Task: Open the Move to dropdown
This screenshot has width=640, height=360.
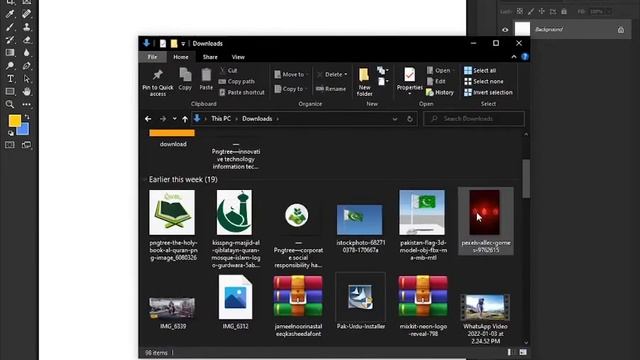Action: pos(291,74)
